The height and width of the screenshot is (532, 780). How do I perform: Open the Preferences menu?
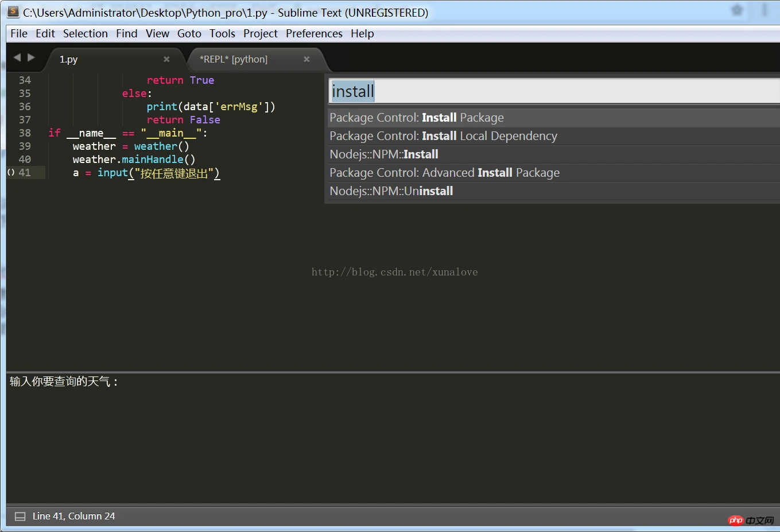[x=314, y=33]
